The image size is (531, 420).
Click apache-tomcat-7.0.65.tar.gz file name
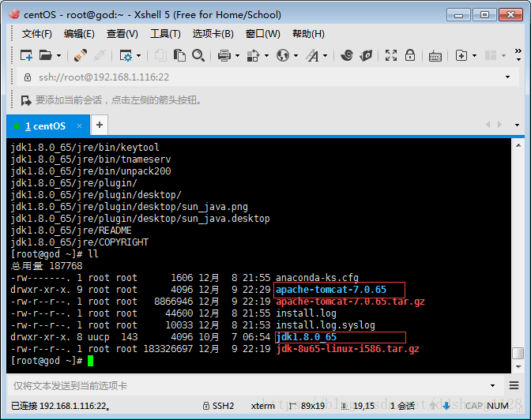click(x=350, y=302)
